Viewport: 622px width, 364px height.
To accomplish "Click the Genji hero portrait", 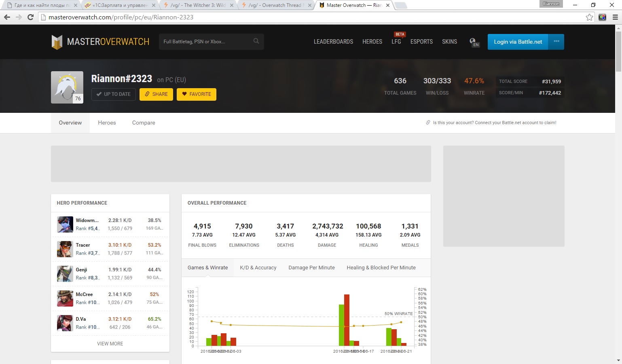I will [65, 274].
